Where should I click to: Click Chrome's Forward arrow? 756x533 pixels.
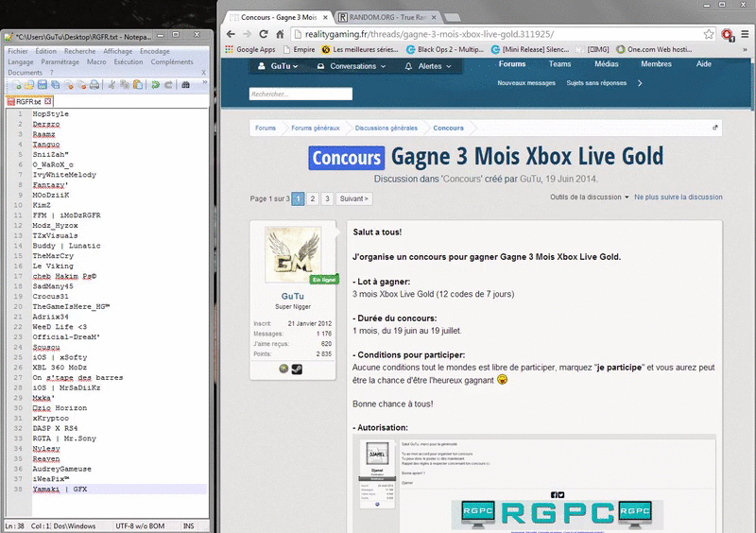247,34
